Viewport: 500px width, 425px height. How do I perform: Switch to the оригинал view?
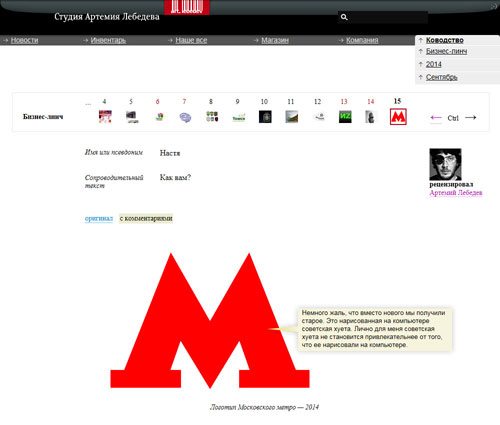(99, 218)
